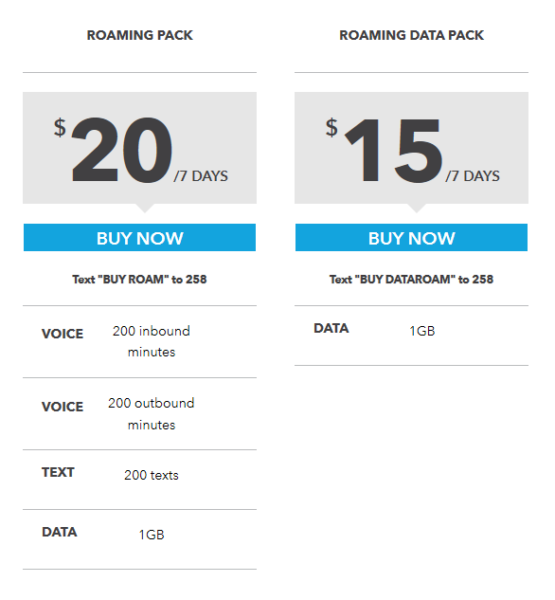This screenshot has width=555, height=600.
Task: Click the /7 DAYS text beside $15
Action: coord(472,176)
